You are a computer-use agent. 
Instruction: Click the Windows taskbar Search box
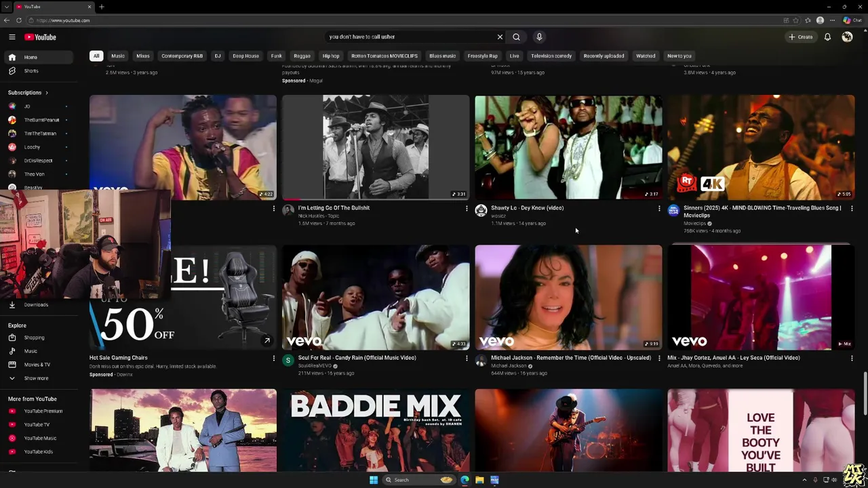[x=418, y=480]
